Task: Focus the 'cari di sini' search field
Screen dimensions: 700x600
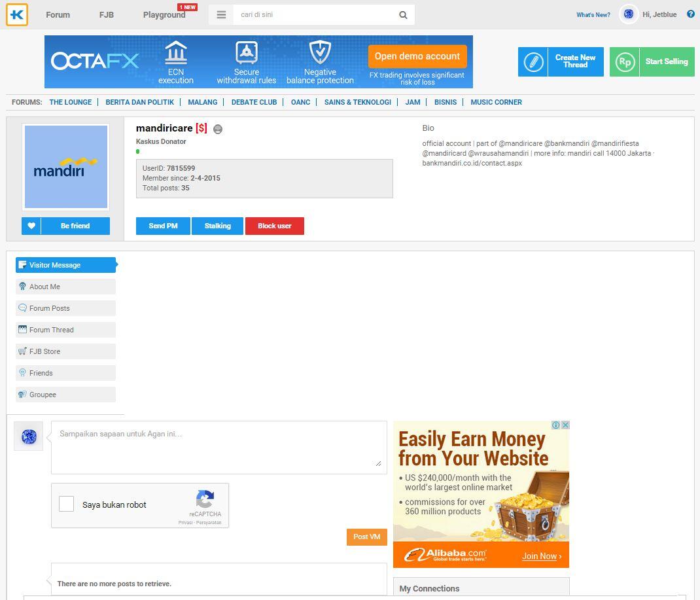Action: (315, 15)
